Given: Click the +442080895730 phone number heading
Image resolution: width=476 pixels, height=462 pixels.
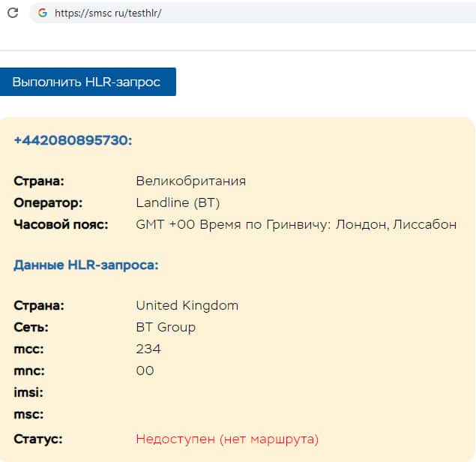Looking at the screenshot, I should 73,140.
